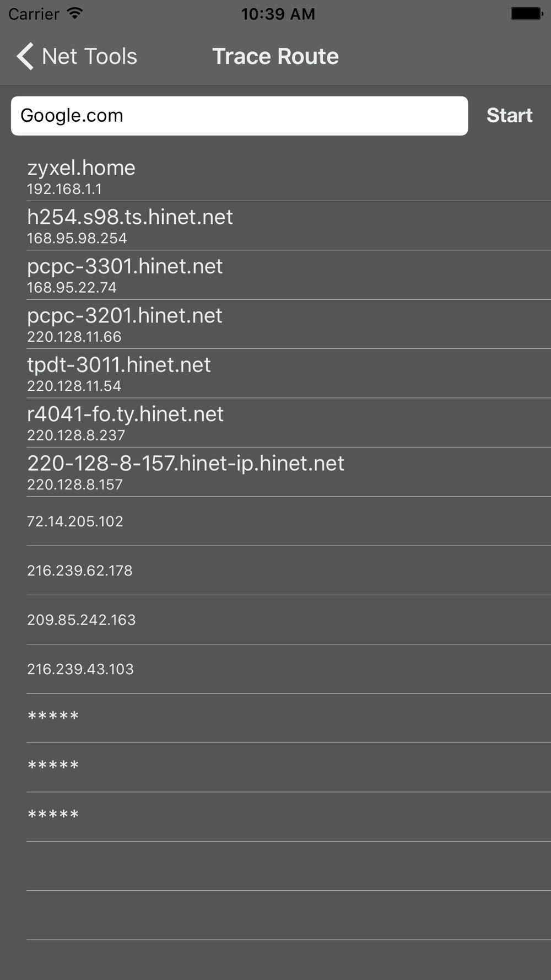Screen dimensions: 551x980
Task: Focus the Google.com host input field
Action: tap(239, 116)
